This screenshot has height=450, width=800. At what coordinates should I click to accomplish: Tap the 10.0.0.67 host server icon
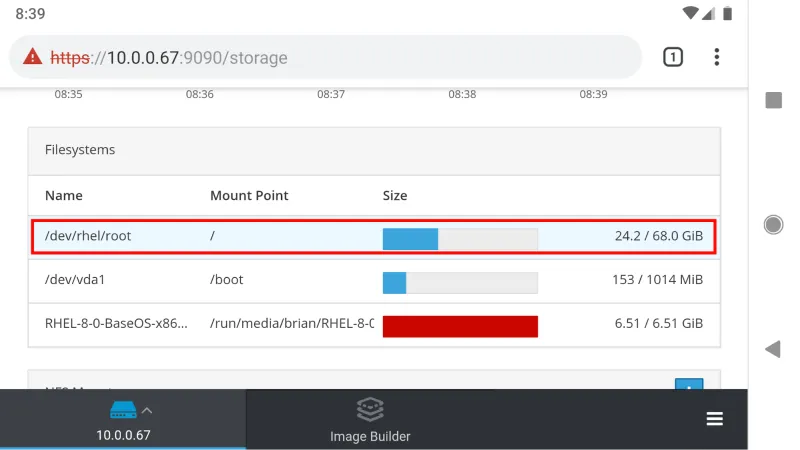coord(123,411)
